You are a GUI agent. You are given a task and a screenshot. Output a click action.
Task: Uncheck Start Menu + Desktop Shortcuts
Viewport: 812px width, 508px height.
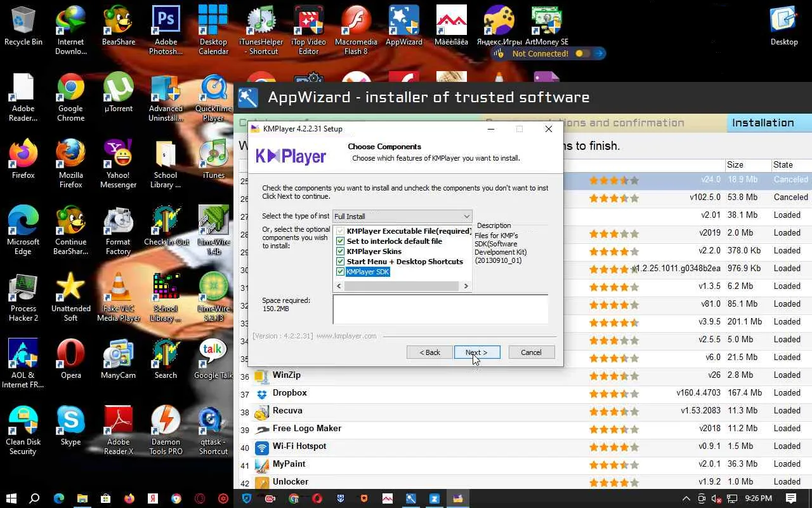[x=340, y=262]
